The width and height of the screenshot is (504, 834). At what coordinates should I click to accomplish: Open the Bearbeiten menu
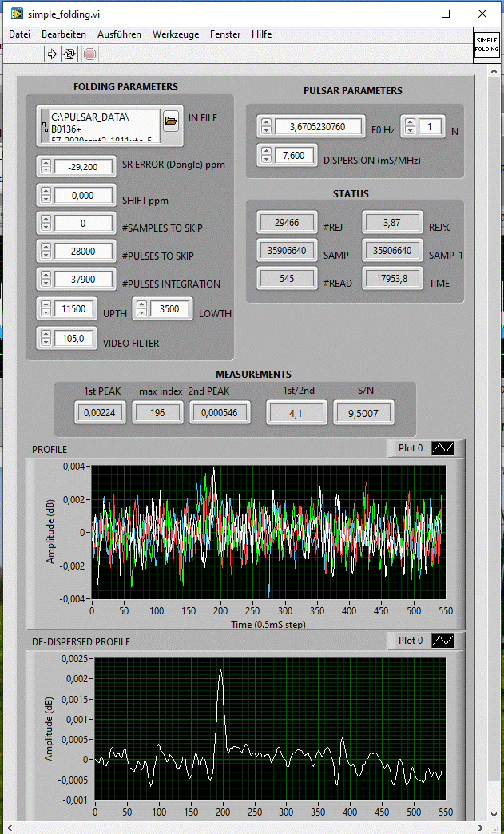pyautogui.click(x=64, y=34)
